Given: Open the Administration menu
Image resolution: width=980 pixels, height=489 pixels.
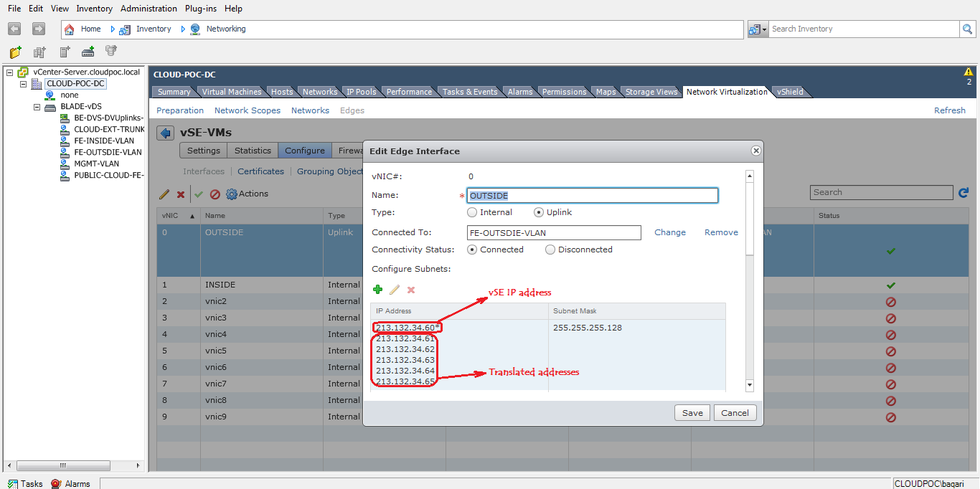Looking at the screenshot, I should click(x=149, y=8).
